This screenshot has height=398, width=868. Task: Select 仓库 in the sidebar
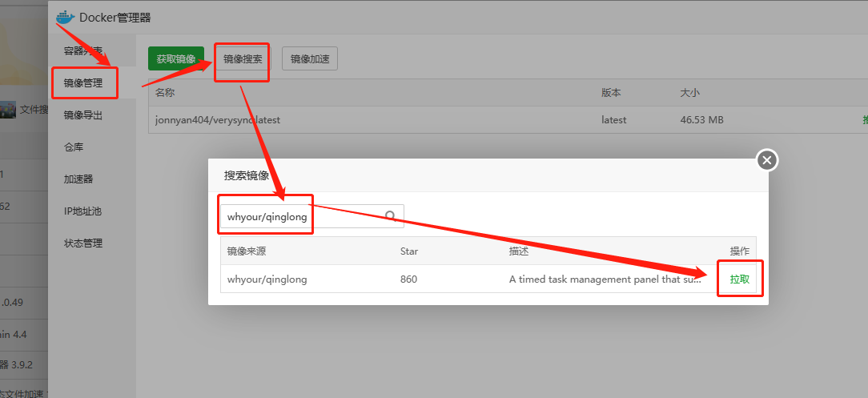pyautogui.click(x=74, y=147)
